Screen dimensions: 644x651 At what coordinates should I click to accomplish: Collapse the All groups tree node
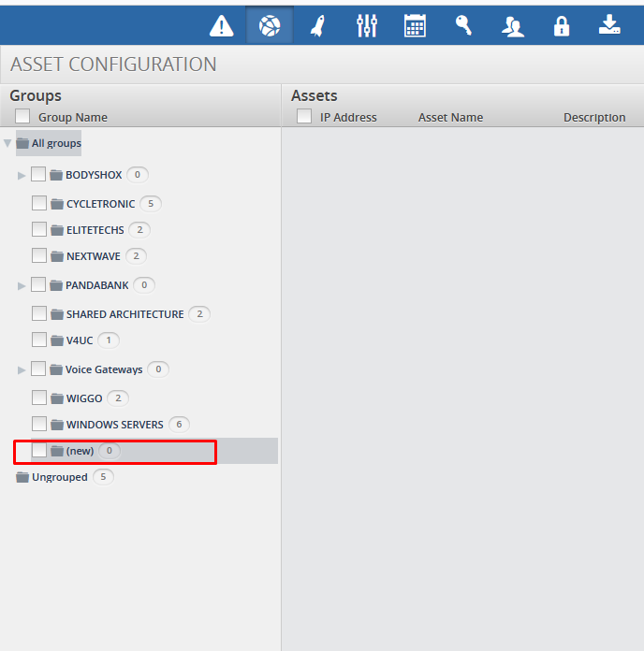(7, 143)
